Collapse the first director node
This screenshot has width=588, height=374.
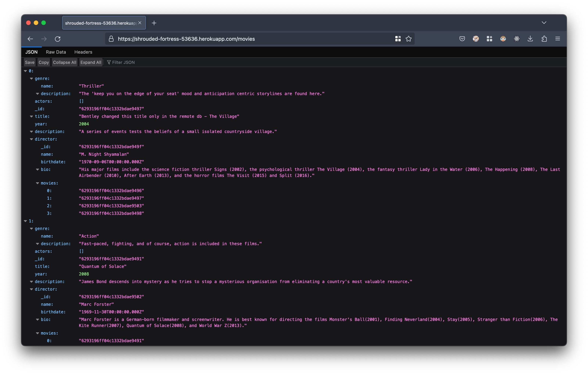click(x=31, y=139)
